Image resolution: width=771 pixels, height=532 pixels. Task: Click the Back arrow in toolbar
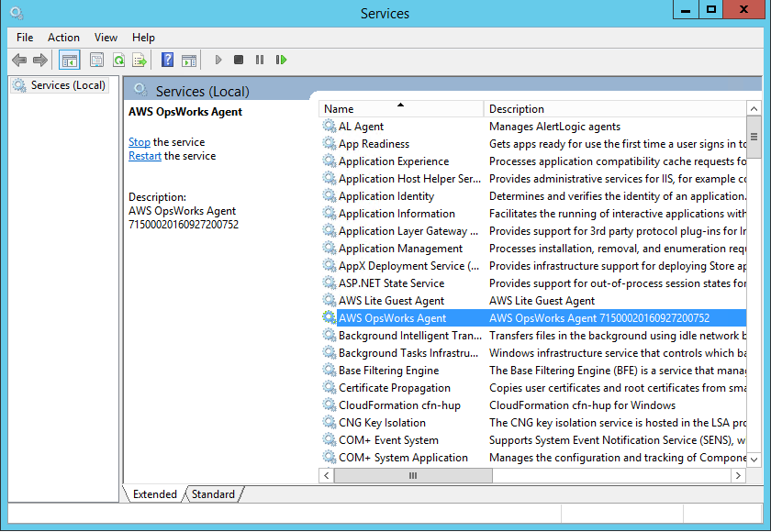19,60
